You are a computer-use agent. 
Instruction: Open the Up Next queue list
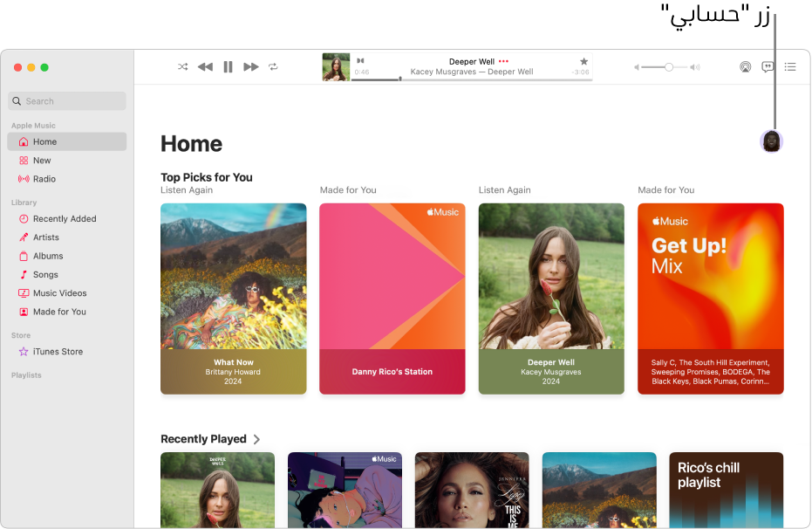(789, 66)
